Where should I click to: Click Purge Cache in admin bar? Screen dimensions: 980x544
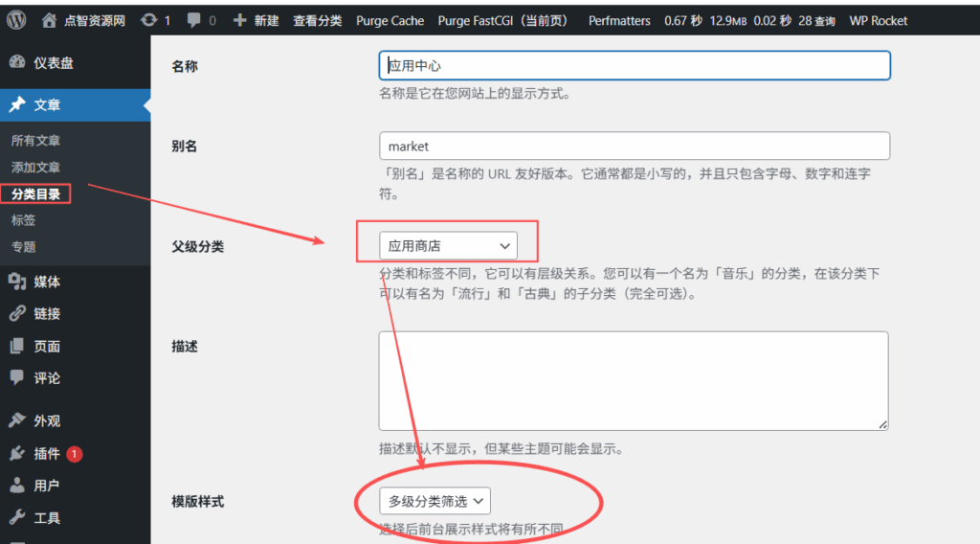(x=390, y=20)
